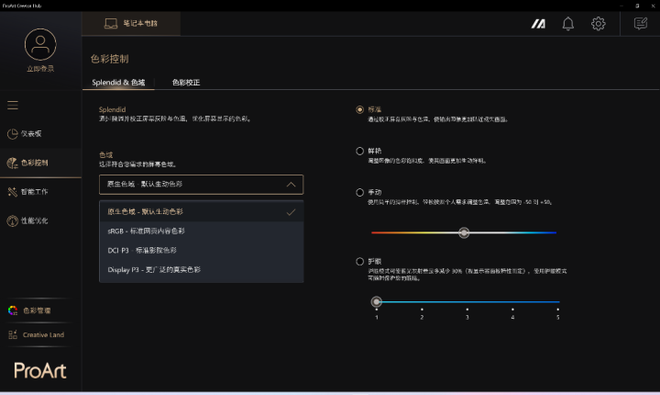Click the eye care level slider handle
The height and width of the screenshot is (395, 660).
coord(376,302)
